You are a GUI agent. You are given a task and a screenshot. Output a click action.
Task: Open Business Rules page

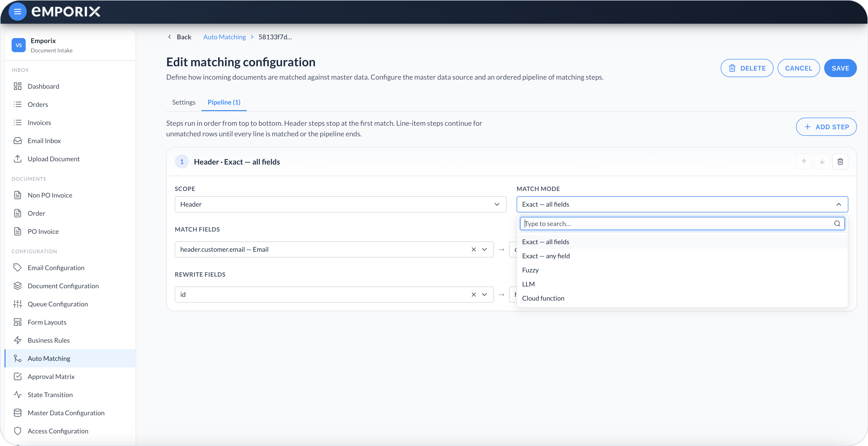tap(70, 340)
